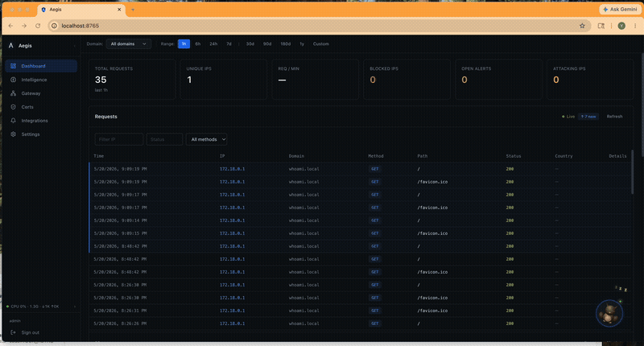
Task: Select the 180d time range
Action: pos(286,44)
